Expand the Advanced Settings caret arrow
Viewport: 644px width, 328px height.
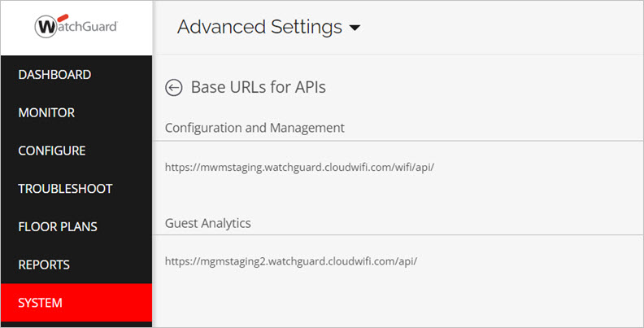pos(354,28)
